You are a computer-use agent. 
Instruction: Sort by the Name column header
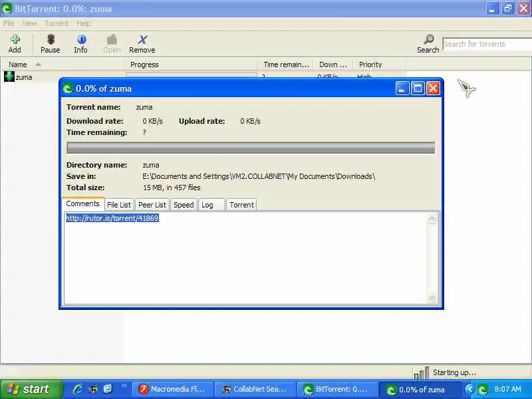[x=63, y=65]
